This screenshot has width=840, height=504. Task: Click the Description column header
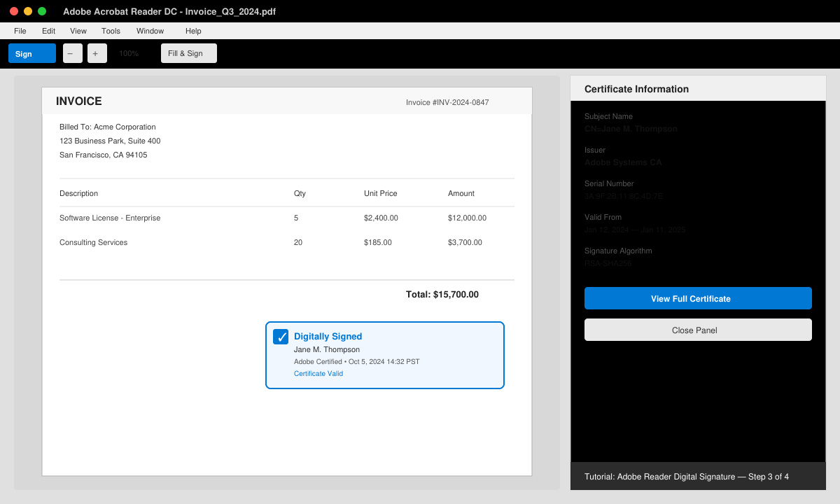pos(79,193)
